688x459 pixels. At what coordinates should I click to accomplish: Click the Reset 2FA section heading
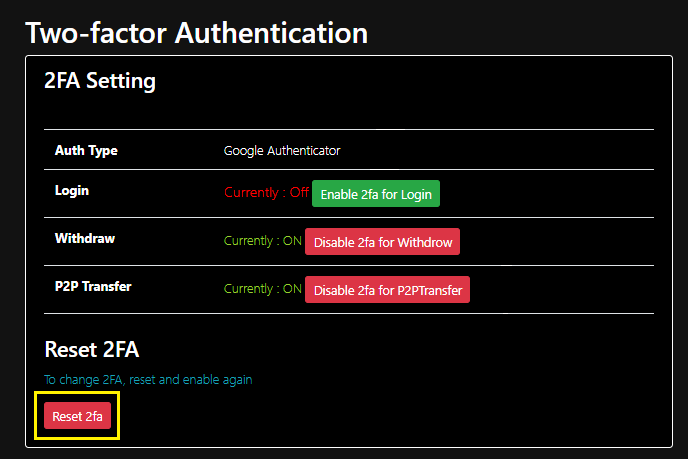tap(92, 349)
